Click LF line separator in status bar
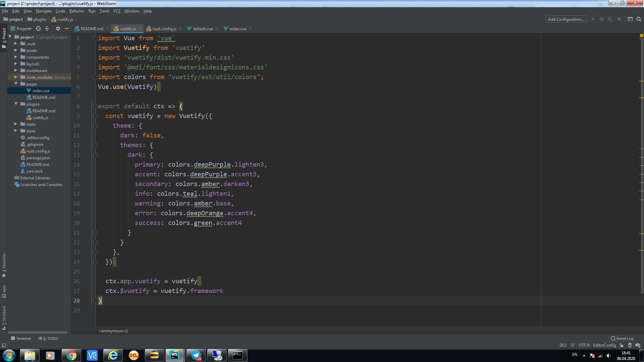The height and width of the screenshot is (362, 644). tap(573, 345)
